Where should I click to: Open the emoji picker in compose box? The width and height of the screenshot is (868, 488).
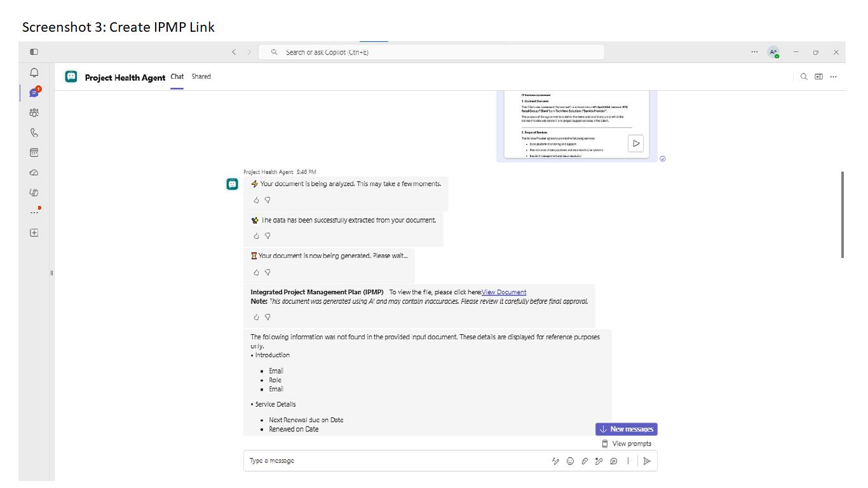[x=570, y=461]
